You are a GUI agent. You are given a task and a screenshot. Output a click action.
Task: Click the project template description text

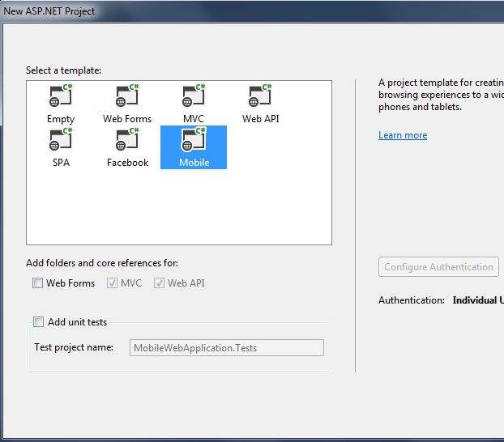click(441, 95)
